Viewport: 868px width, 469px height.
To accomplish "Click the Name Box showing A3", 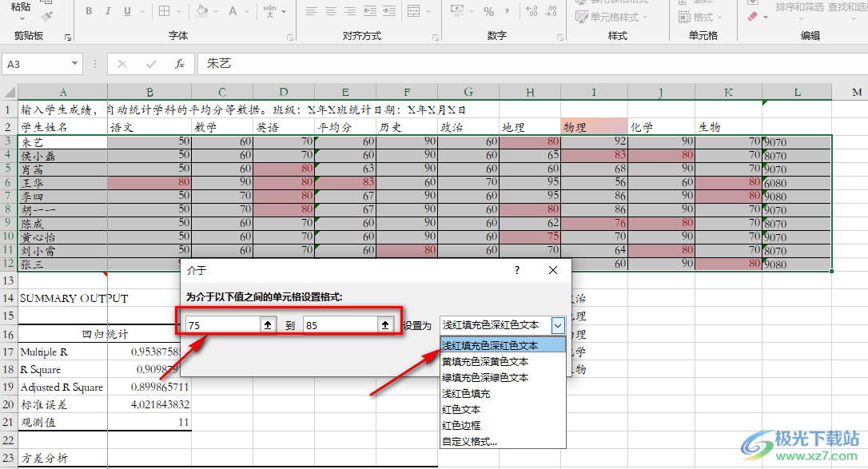I will click(35, 64).
